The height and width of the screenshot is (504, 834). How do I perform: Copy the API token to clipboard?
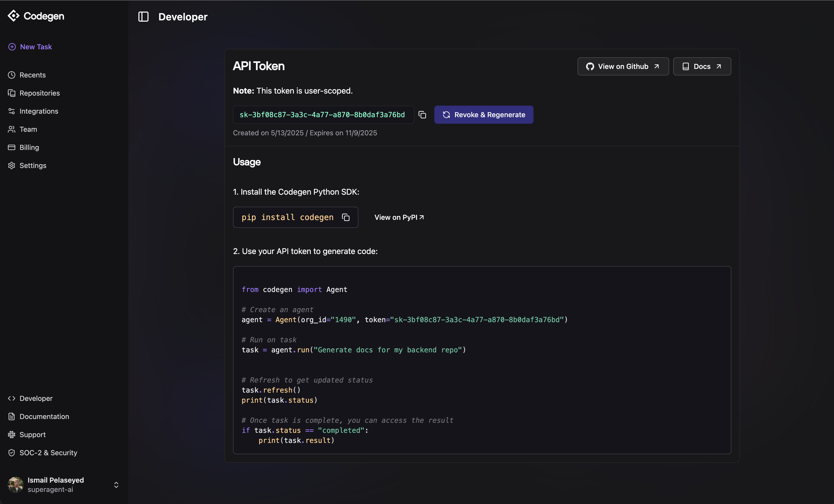[422, 115]
